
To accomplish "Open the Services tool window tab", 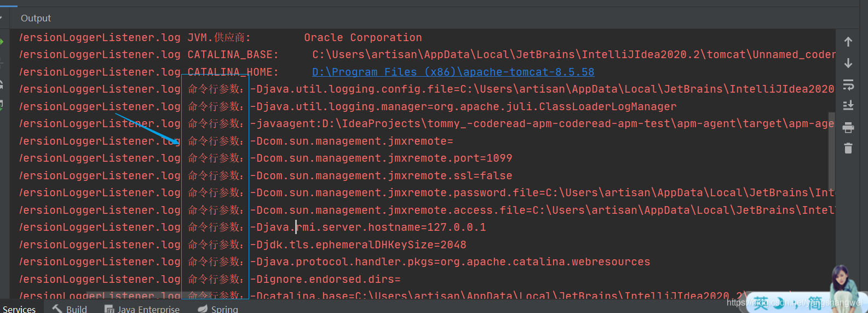I will (x=19, y=309).
